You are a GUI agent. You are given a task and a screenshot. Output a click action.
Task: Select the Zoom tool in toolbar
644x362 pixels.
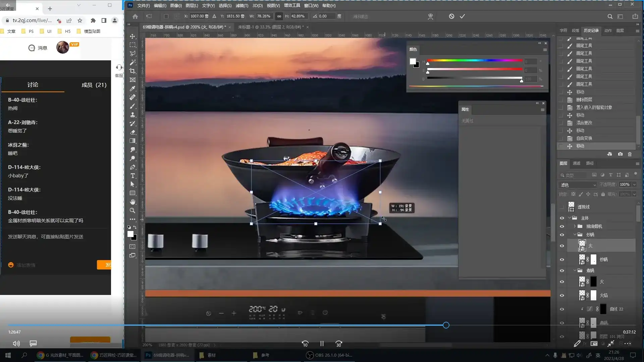[132, 210]
